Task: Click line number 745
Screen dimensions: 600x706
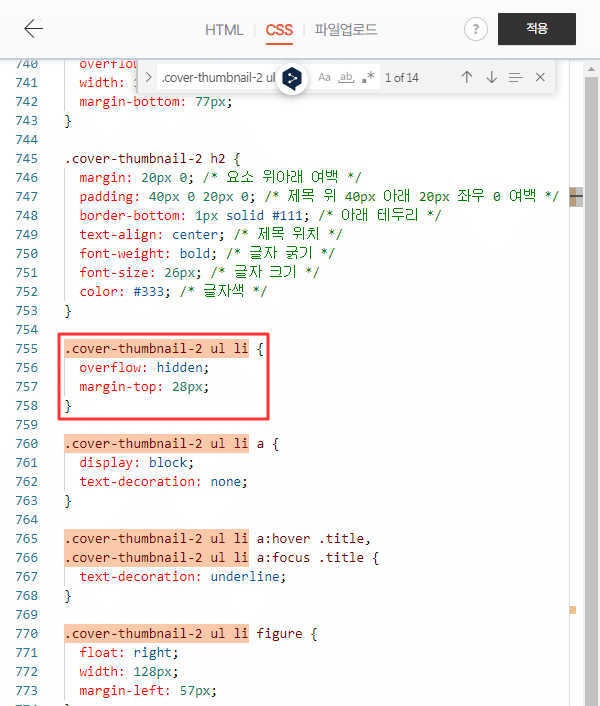Action: pyautogui.click(x=27, y=158)
